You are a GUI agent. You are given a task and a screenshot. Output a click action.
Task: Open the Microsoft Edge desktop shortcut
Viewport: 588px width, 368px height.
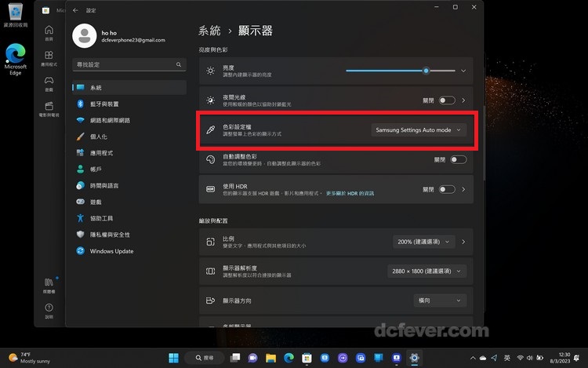tap(16, 60)
